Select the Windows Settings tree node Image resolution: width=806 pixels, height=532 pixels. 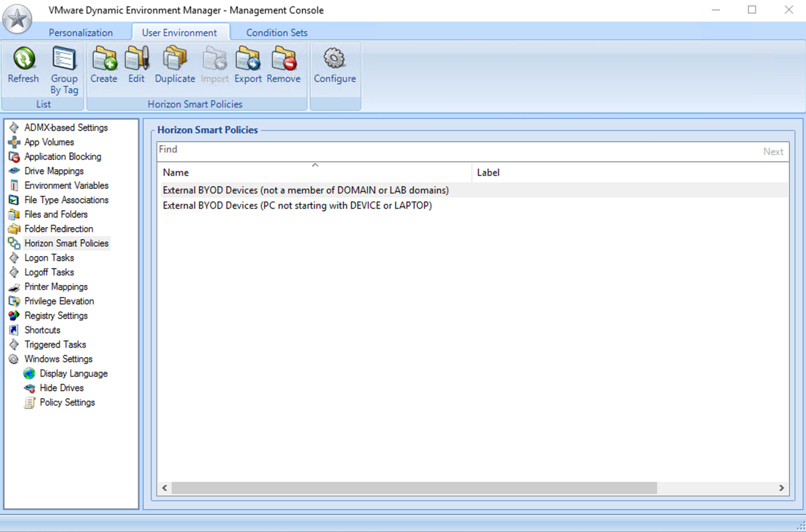58,359
